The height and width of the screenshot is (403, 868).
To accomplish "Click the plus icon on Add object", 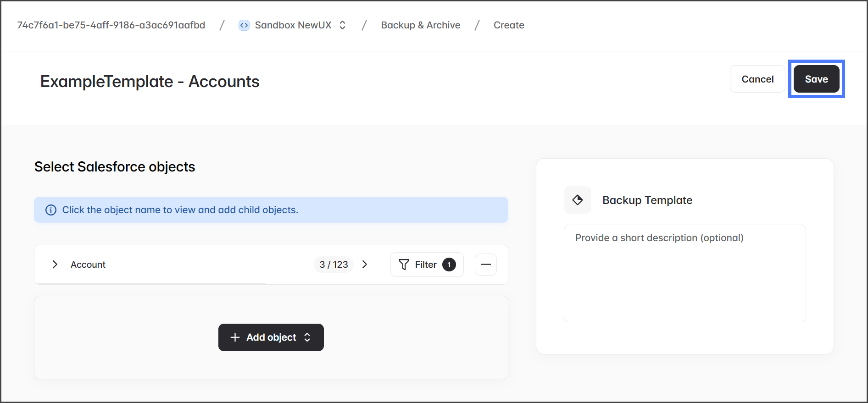I will [x=235, y=337].
